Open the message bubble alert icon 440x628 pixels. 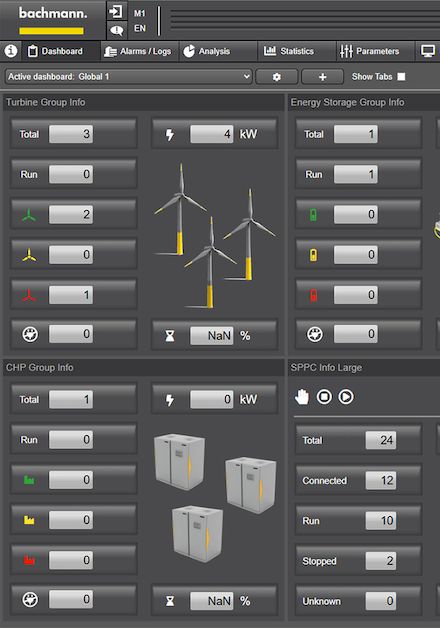tap(117, 30)
